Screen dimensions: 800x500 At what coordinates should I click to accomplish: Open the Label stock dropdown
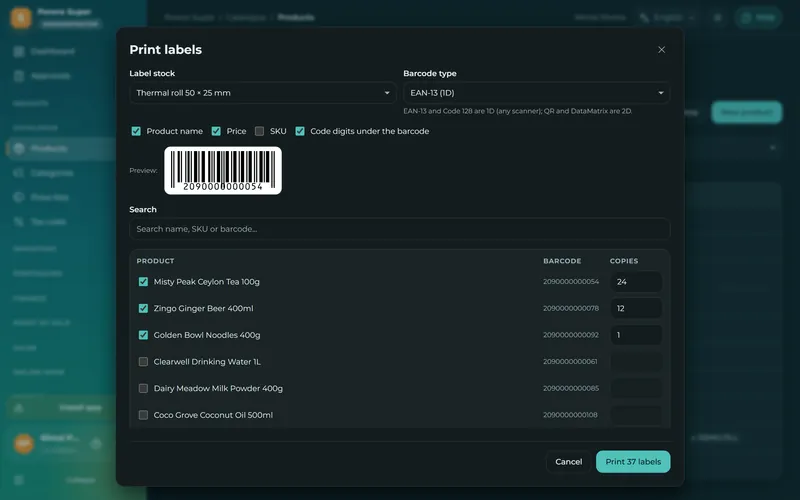(263, 93)
